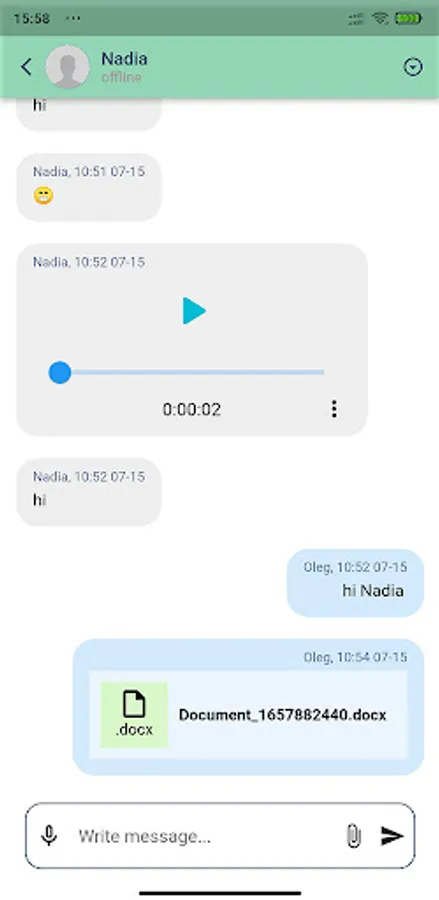Click the paperclip attachment icon
The image size is (439, 900).
[354, 836]
